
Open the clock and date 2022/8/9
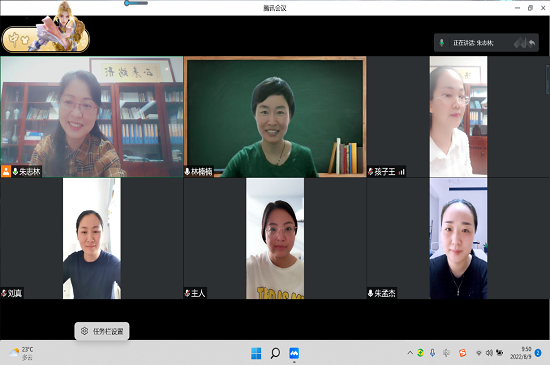pos(521,353)
